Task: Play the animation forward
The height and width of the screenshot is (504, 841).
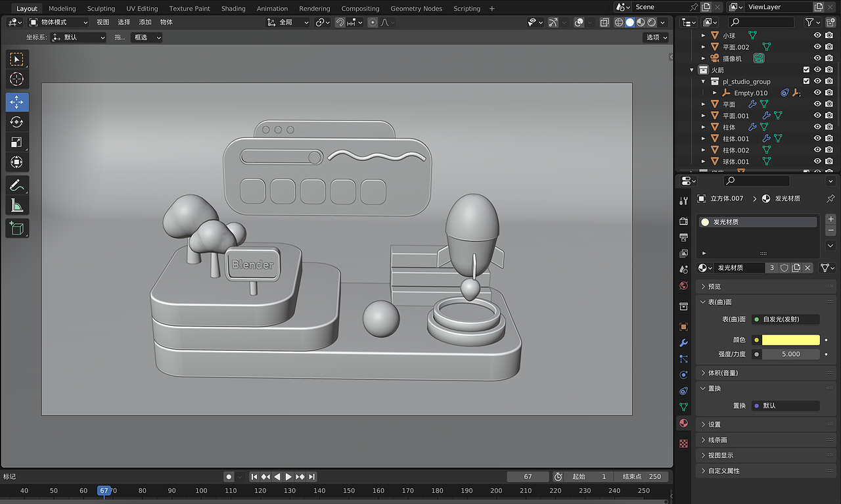Action: [x=288, y=476]
